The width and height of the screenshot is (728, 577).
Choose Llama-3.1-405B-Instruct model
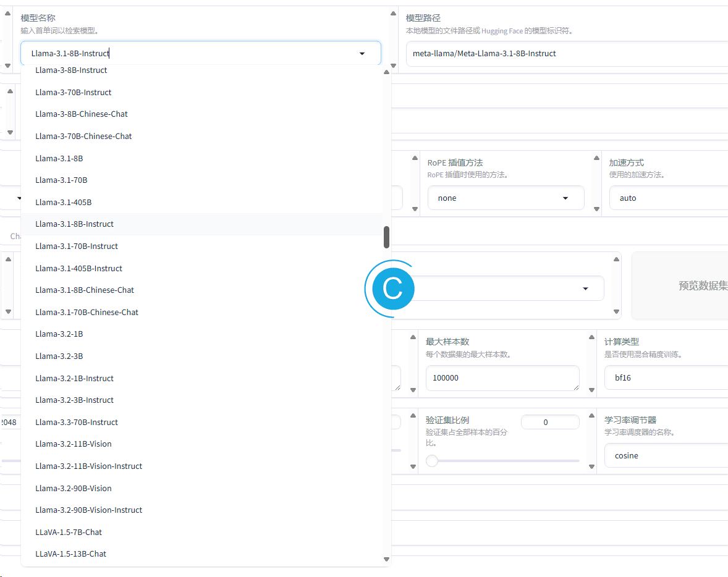[x=201, y=268]
